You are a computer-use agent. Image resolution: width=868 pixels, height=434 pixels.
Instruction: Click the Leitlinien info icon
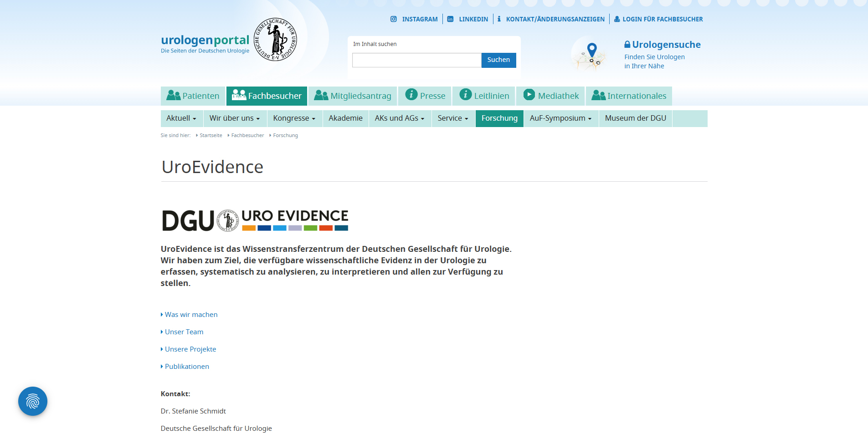(x=465, y=95)
